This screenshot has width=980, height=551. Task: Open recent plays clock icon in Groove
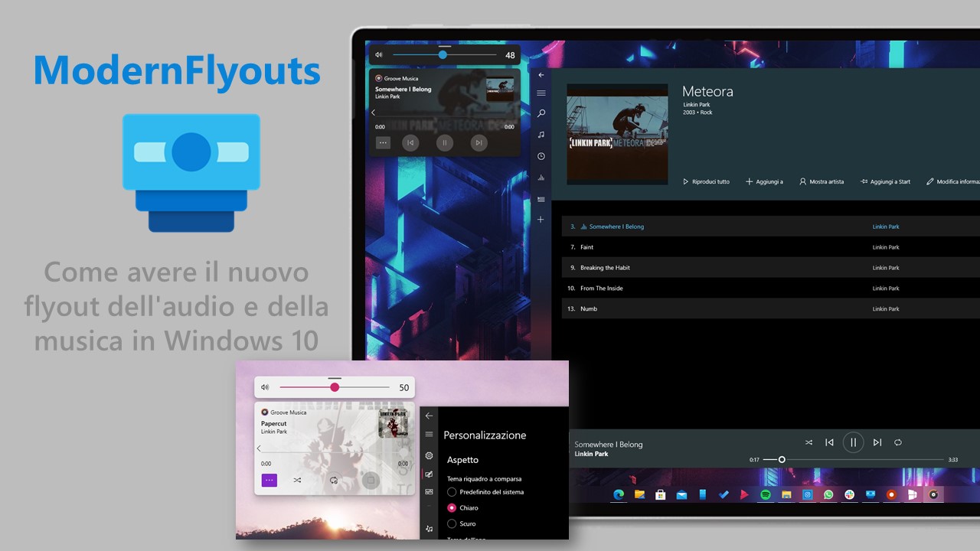click(x=541, y=156)
